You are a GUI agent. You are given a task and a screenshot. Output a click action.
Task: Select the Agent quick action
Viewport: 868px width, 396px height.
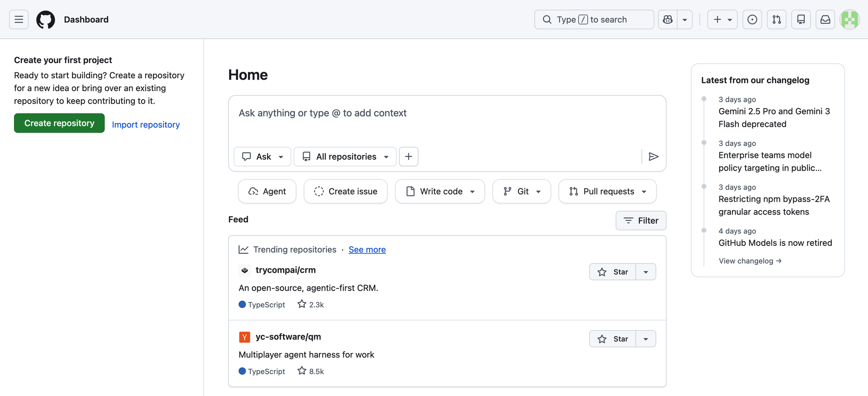pos(267,191)
